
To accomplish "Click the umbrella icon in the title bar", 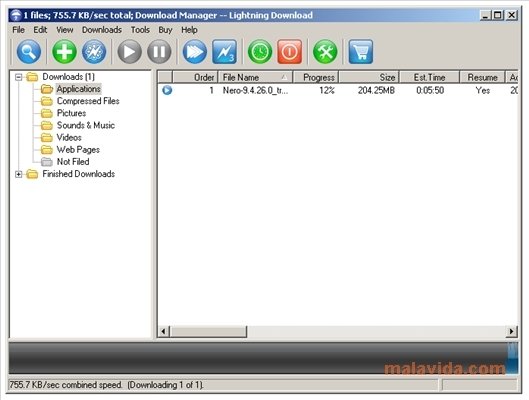I will (16, 15).
